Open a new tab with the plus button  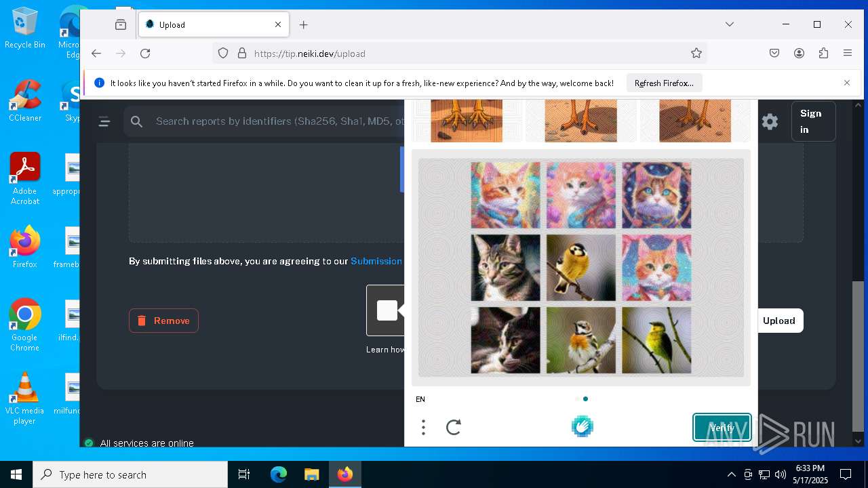click(303, 24)
